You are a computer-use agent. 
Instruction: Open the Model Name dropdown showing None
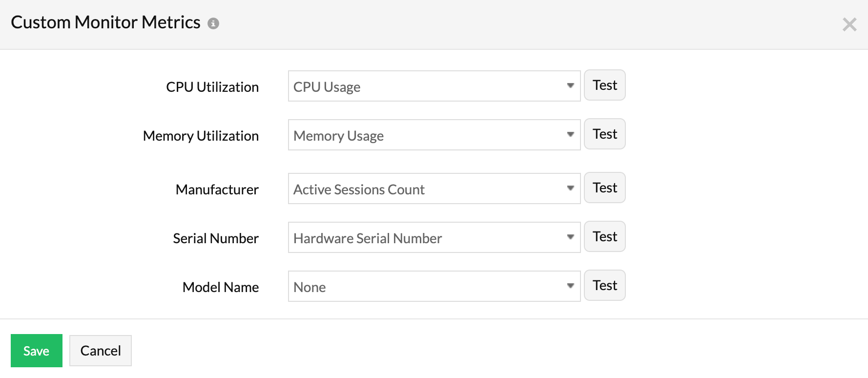tap(434, 287)
